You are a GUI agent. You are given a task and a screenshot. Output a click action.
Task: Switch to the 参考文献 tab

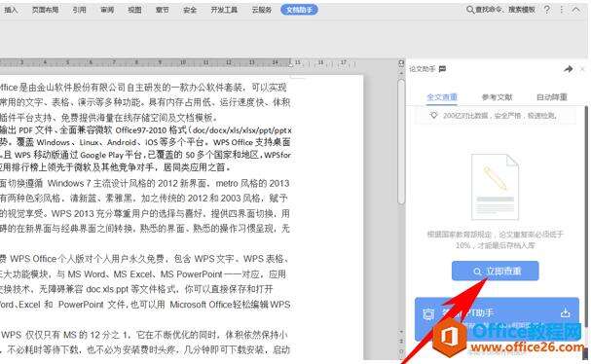(498, 97)
